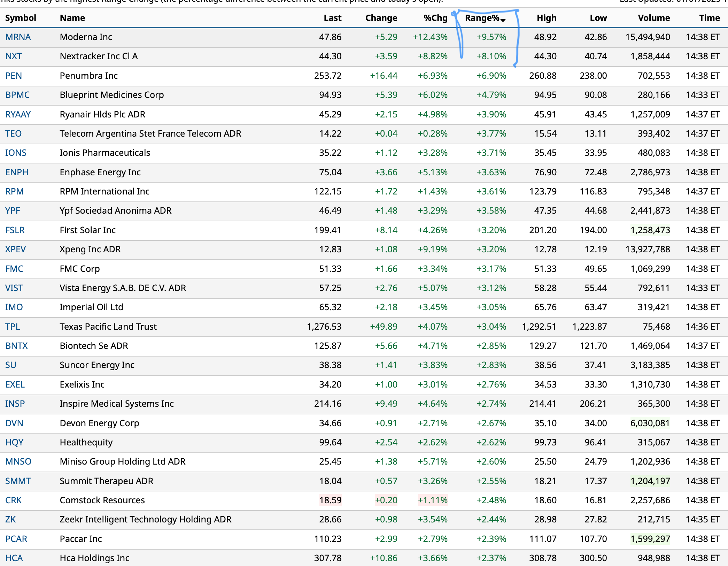This screenshot has width=728, height=566.
Task: Click the Change column header
Action: 381,18
